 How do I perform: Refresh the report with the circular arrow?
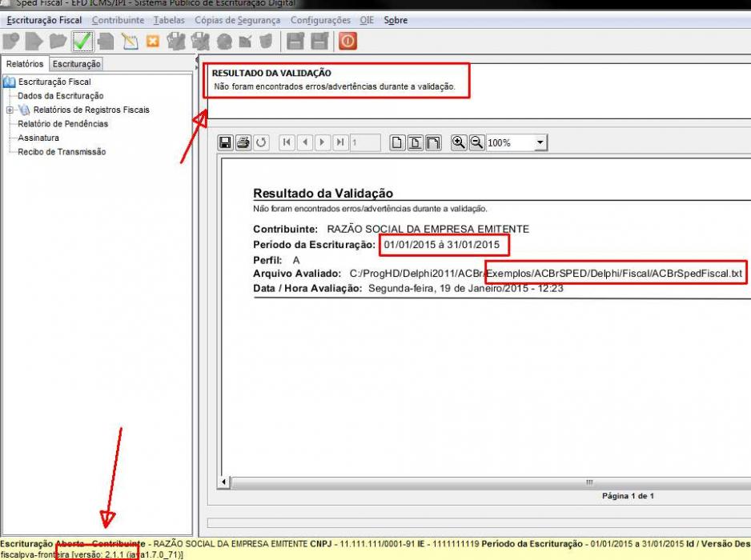coord(261,142)
